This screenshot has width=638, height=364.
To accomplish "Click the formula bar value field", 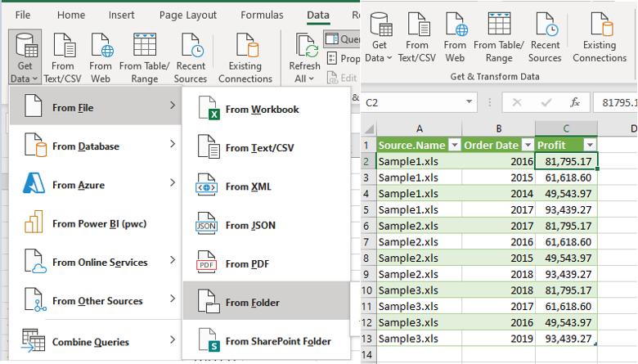I will (615, 102).
